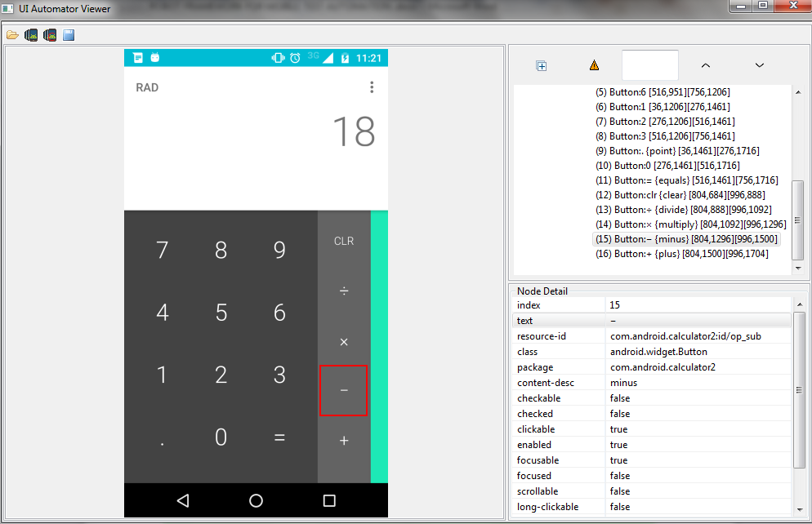Tap the Android recent apps square icon
Viewport: 812px width, 524px height.
coord(329,500)
